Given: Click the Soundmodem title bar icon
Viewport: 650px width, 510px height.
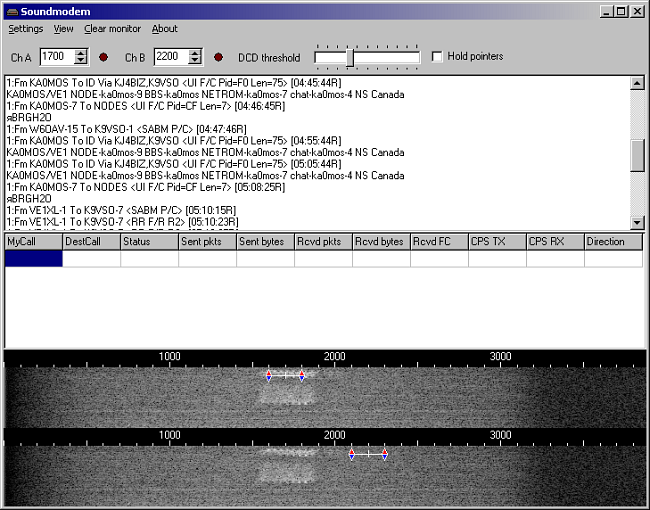Looking at the screenshot, I should [12, 12].
